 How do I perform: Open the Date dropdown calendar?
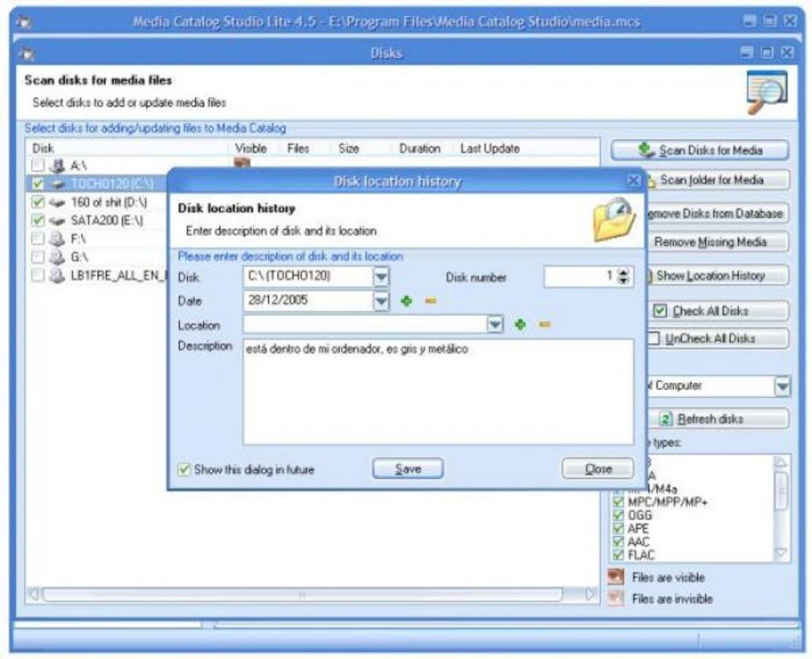[x=382, y=301]
